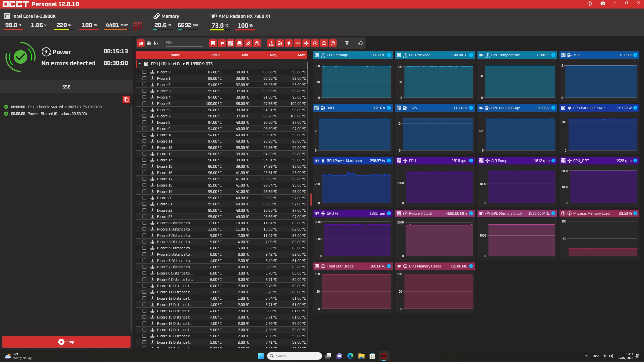Click the taskbar clock showing 19:14
Image resolution: width=644 pixels, height=362 pixels.
pyautogui.click(x=625, y=356)
